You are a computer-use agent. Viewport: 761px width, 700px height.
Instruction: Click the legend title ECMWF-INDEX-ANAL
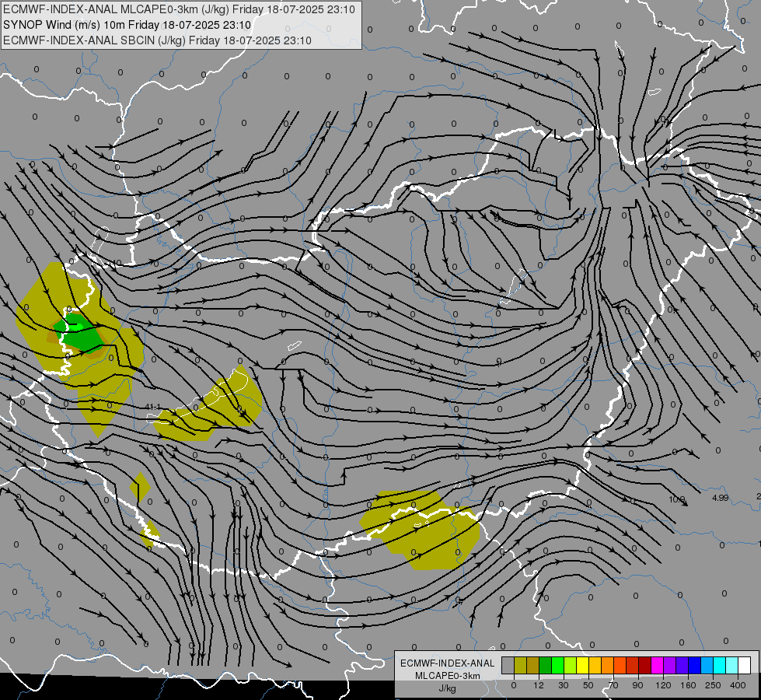tap(447, 663)
